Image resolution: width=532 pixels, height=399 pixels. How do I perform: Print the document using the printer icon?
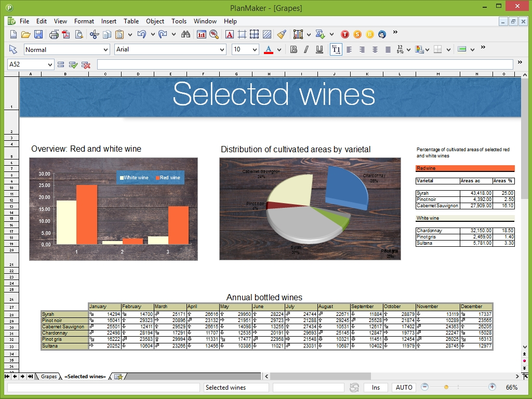click(54, 34)
